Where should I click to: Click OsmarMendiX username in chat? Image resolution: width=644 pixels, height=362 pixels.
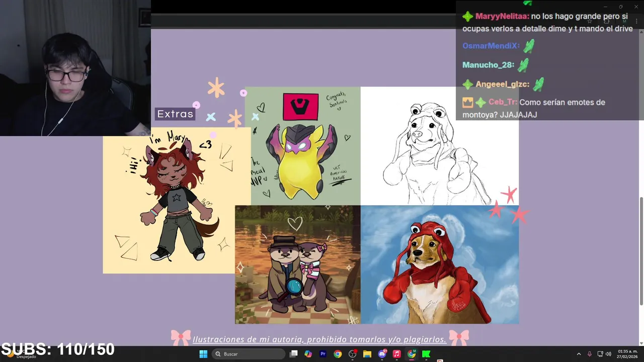click(x=491, y=46)
